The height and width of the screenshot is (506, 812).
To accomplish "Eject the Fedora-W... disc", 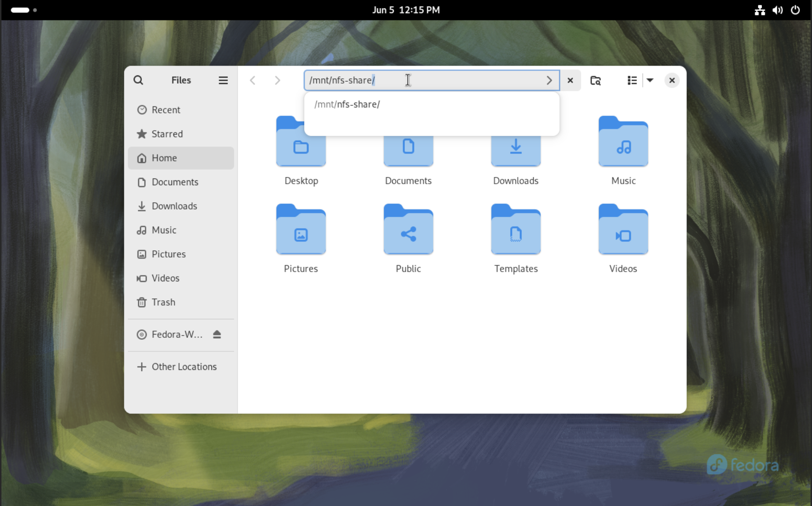I will click(x=217, y=334).
